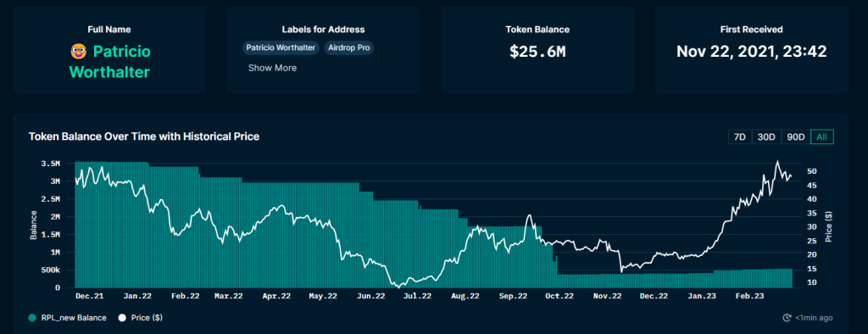Select the All time range
Screen dimensions: 868x334
pyautogui.click(x=822, y=136)
